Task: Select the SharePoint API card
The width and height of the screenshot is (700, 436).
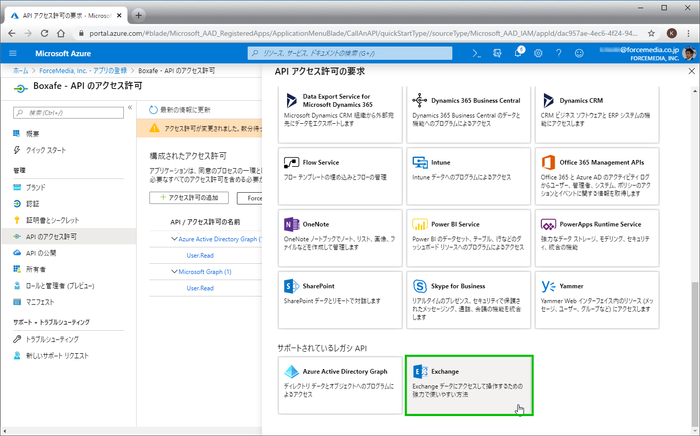Action: click(x=340, y=300)
